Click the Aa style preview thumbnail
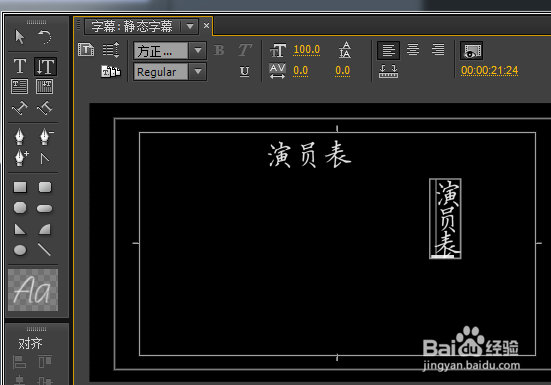Viewport: 551px width, 385px height. click(x=33, y=290)
